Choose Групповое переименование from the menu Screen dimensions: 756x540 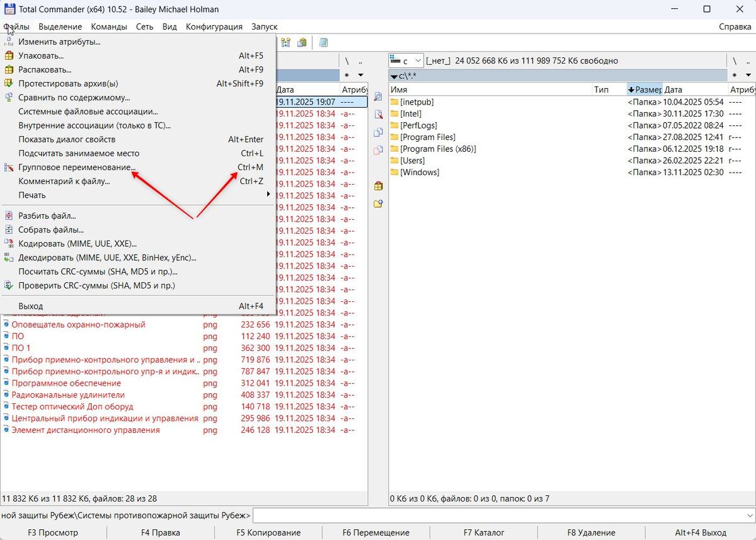click(77, 168)
